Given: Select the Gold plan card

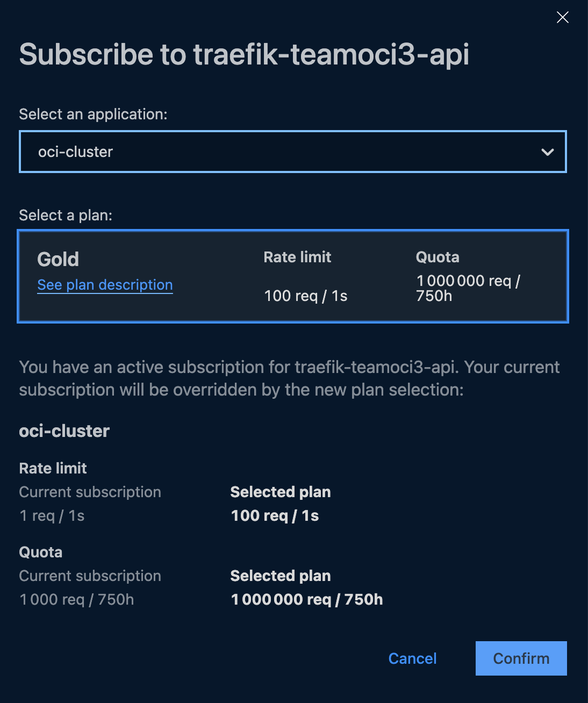Looking at the screenshot, I should [293, 276].
